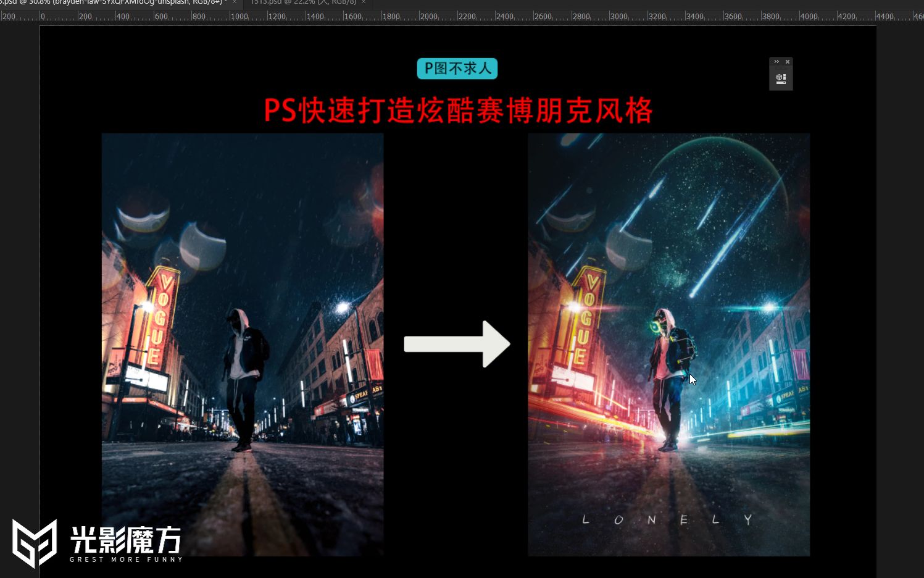Click the 'LONELY' text on the edited photo

pyautogui.click(x=668, y=520)
